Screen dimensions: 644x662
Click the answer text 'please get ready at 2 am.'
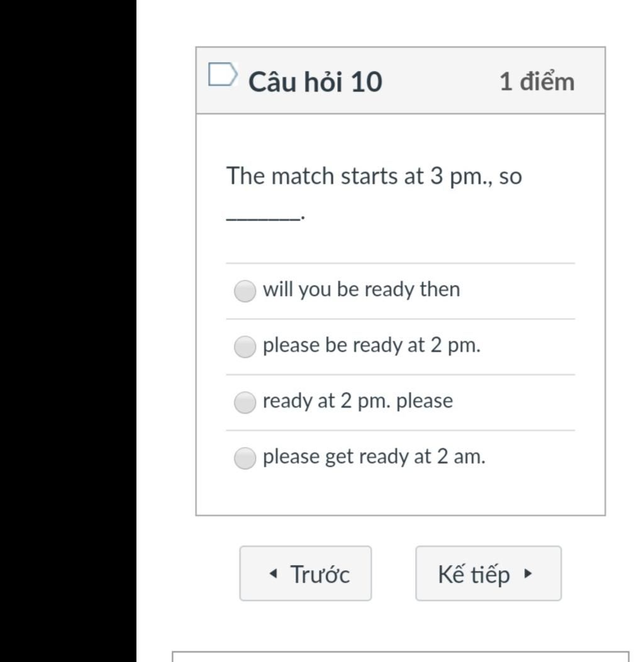(x=374, y=457)
